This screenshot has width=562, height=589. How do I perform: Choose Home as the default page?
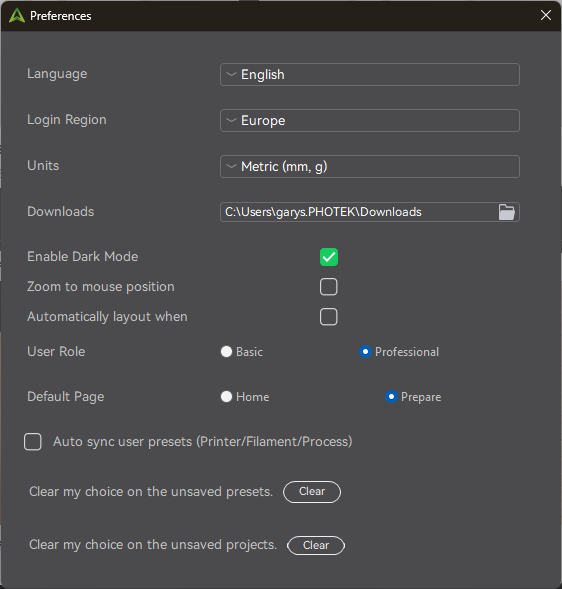pyautogui.click(x=226, y=397)
